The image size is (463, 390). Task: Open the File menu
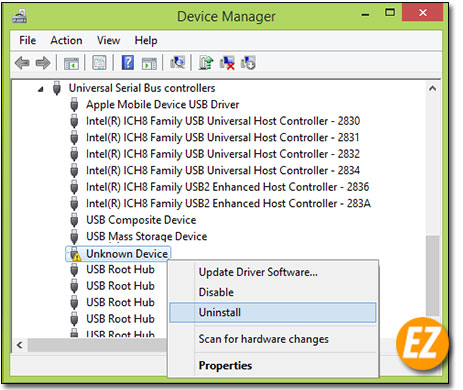click(27, 40)
